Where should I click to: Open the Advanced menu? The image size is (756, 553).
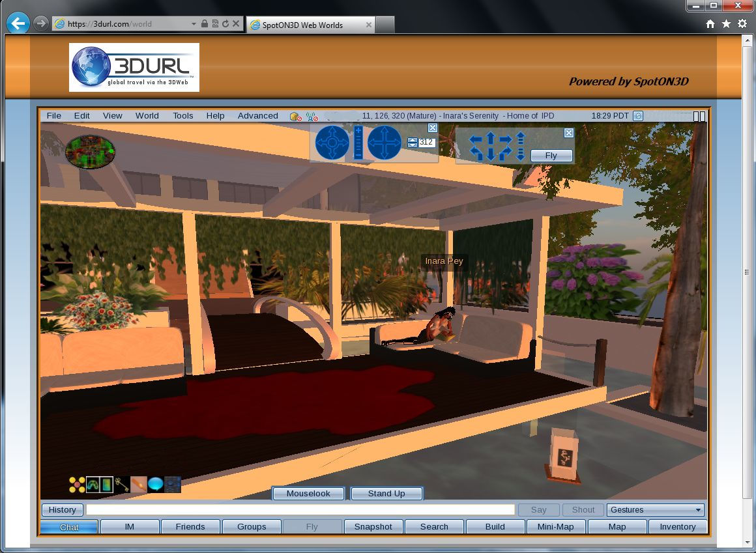coord(257,116)
